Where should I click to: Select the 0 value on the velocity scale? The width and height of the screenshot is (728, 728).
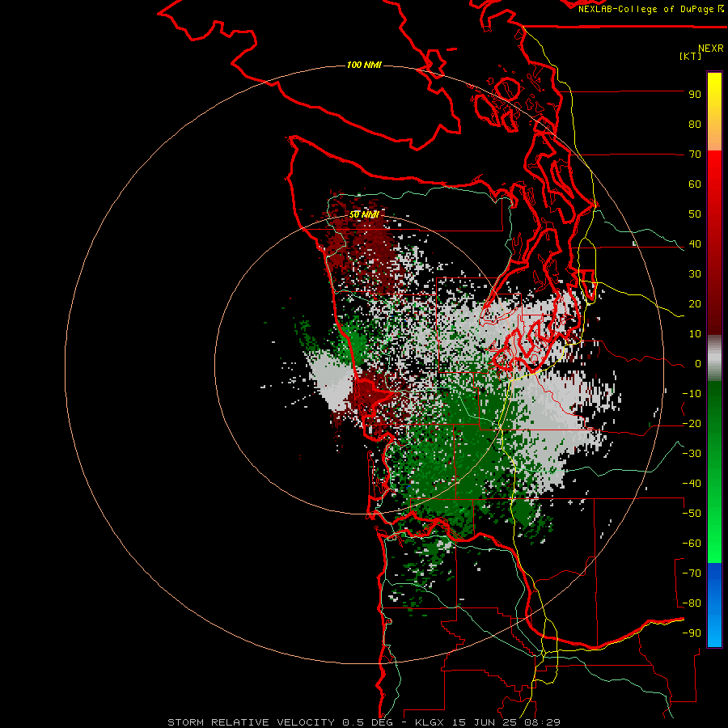point(698,364)
